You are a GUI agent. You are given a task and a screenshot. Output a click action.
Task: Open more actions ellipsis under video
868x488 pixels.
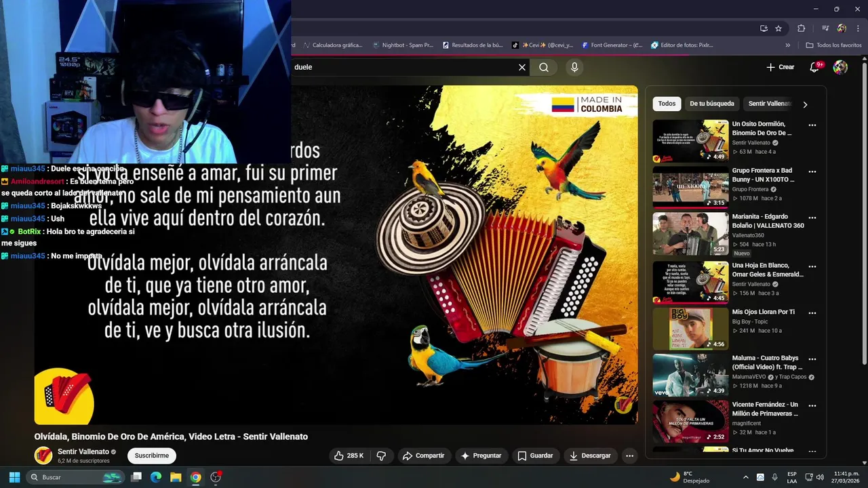click(629, 455)
